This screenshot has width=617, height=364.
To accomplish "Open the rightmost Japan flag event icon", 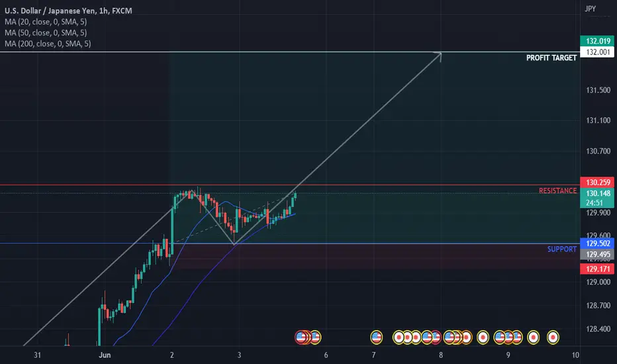I will [x=553, y=338].
